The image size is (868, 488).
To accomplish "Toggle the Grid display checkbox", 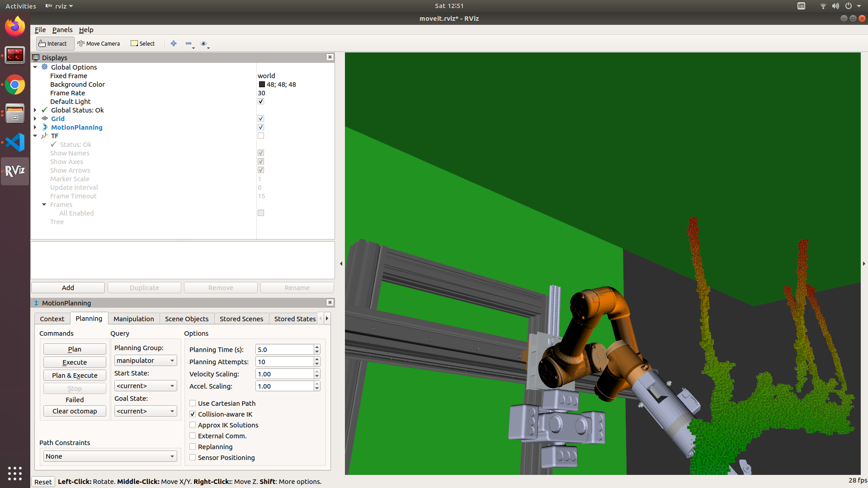I will pyautogui.click(x=261, y=118).
